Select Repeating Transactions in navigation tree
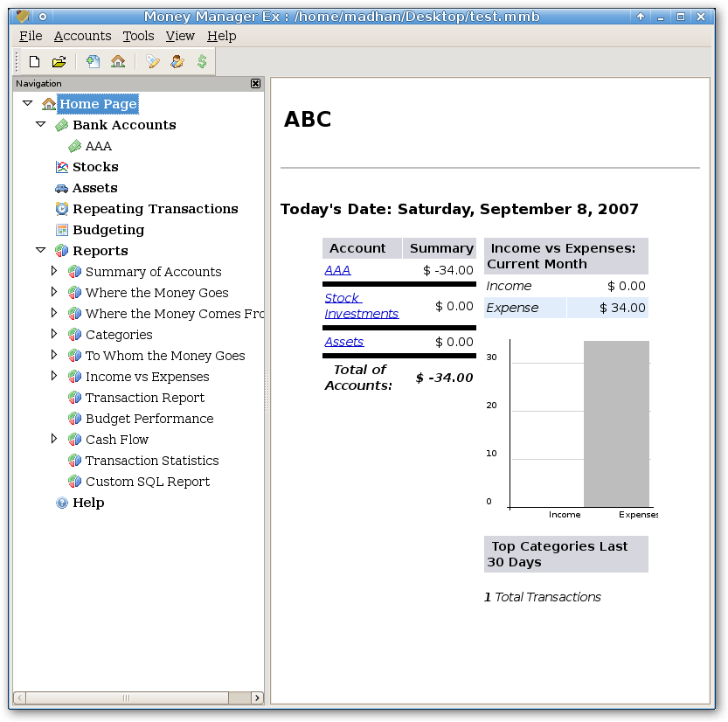This screenshot has height=722, width=728. pyautogui.click(x=155, y=209)
